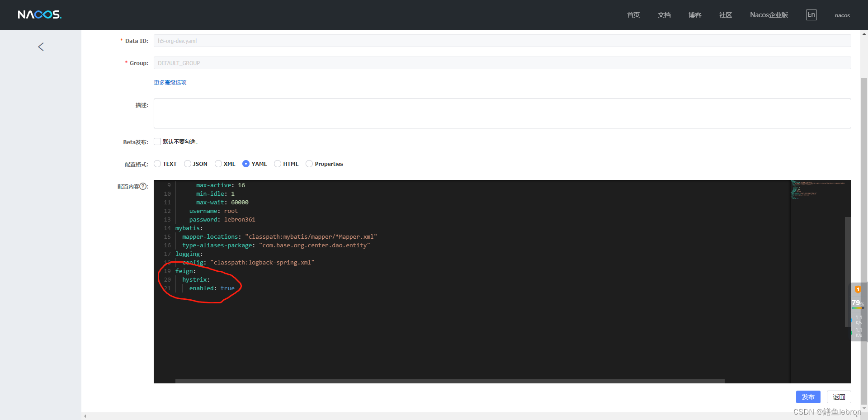Expand 更多高级选项 advanced options
Viewport: 868px width, 420px height.
[170, 82]
